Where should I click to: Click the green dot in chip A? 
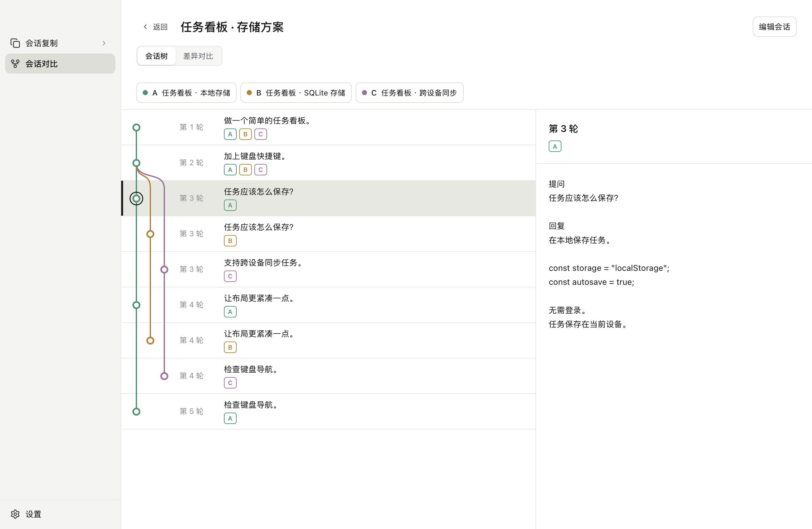tap(145, 93)
